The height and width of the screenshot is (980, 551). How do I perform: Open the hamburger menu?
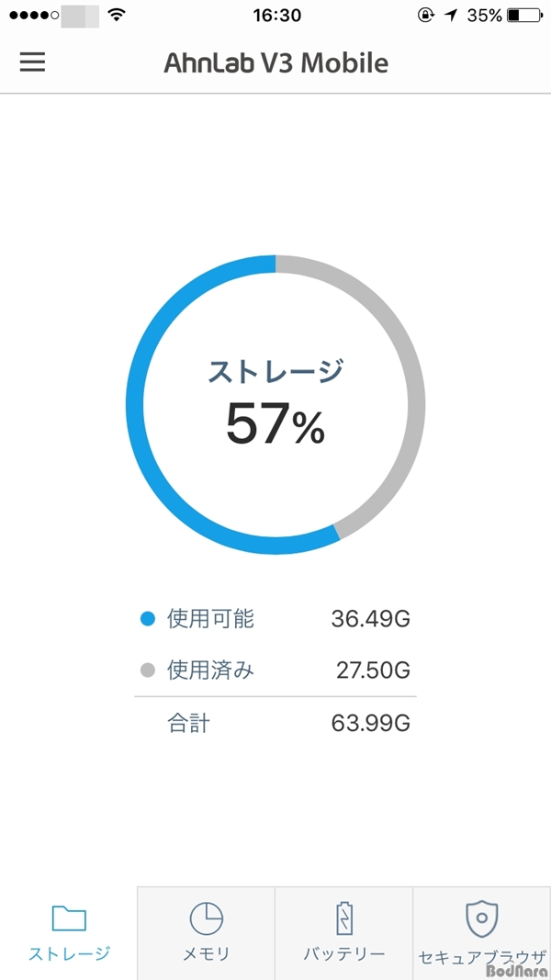click(32, 62)
